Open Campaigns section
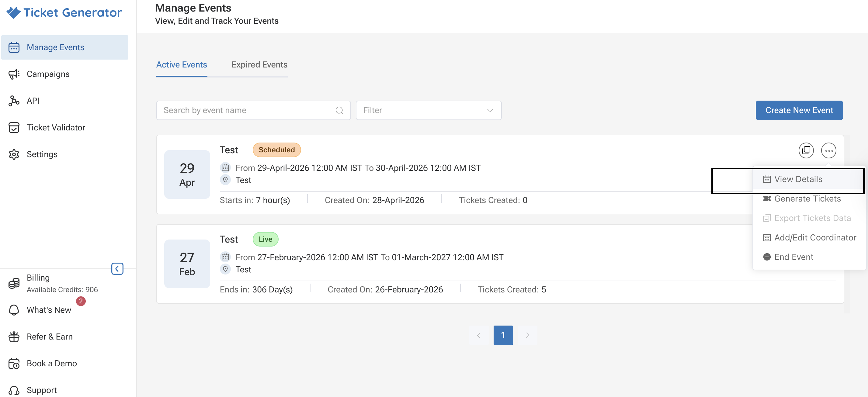The image size is (868, 397). point(48,74)
